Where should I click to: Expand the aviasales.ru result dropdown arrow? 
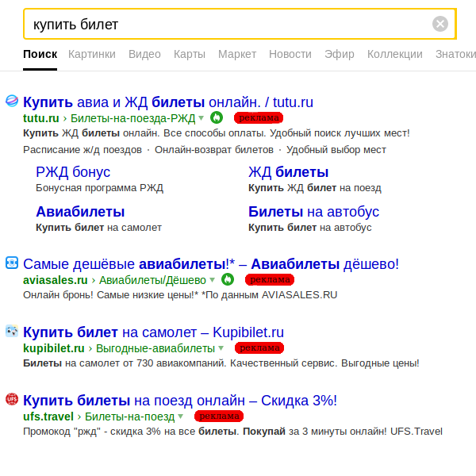coord(212,280)
